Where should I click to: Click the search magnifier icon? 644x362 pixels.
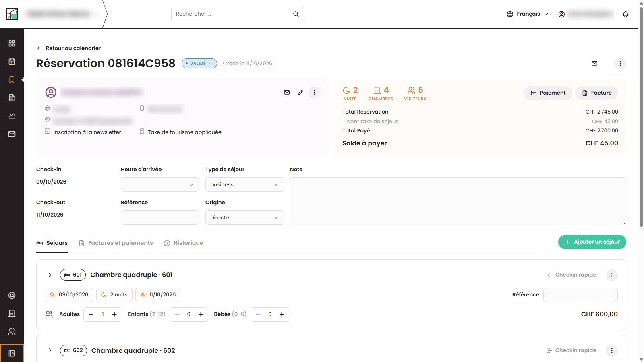pos(296,14)
